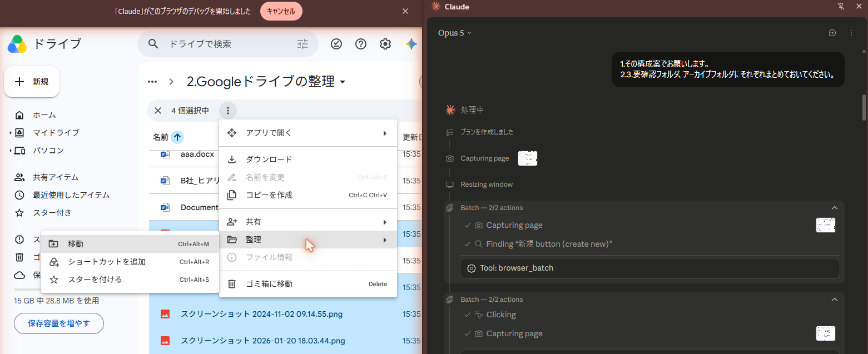This screenshot has height=354, width=868.
Task: Click the breadcrumb three-dots icon
Action: pos(152,82)
